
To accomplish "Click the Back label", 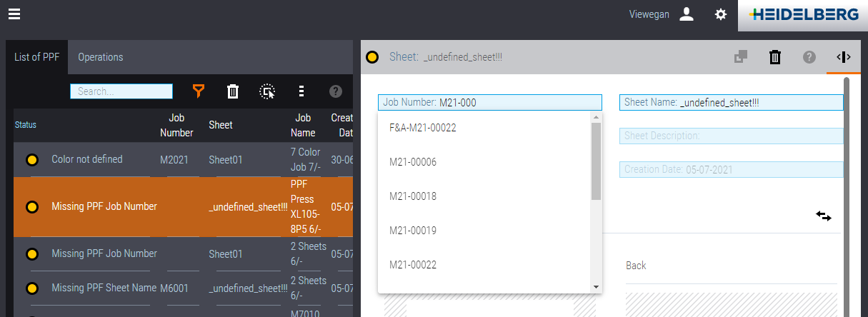I will (x=636, y=266).
